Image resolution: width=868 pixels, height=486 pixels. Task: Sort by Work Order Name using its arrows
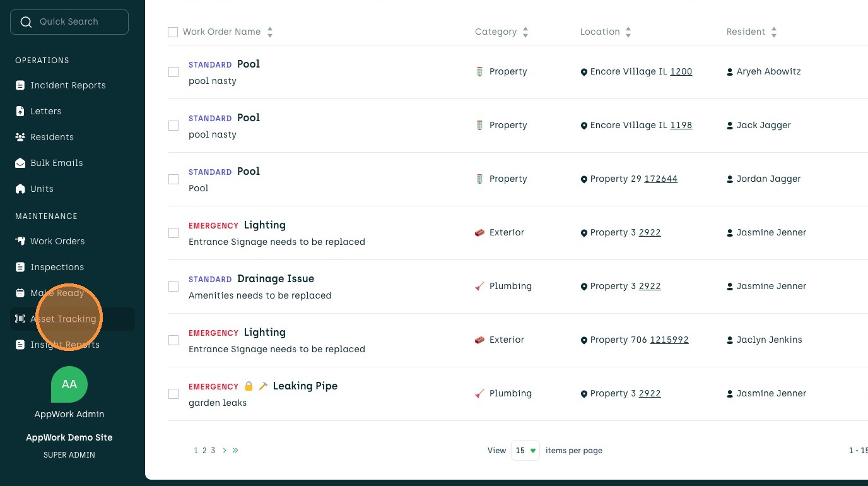point(270,32)
